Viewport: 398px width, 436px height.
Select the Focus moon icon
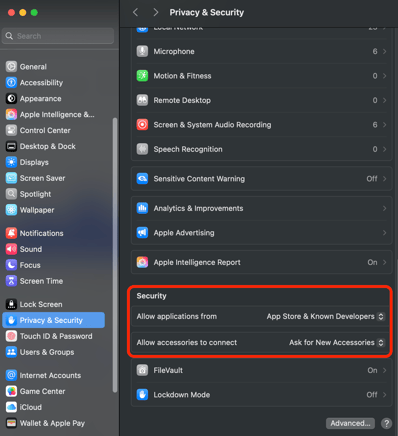(x=11, y=265)
